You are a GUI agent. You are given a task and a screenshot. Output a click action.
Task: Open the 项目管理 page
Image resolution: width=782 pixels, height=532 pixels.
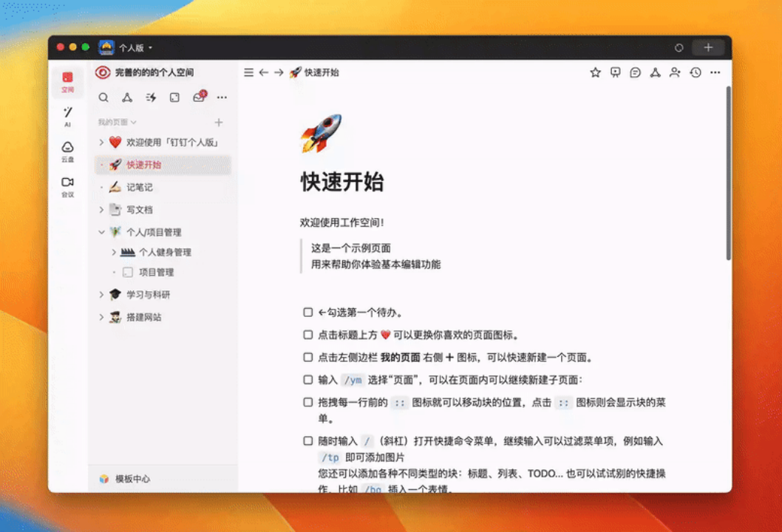coord(158,272)
